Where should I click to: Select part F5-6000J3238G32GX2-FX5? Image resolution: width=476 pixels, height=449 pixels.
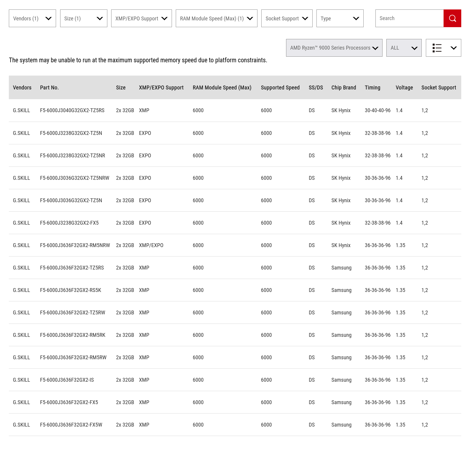pyautogui.click(x=69, y=223)
